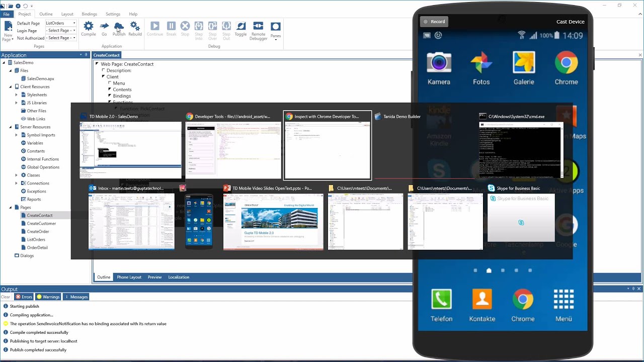Open the File menu

(x=6, y=14)
